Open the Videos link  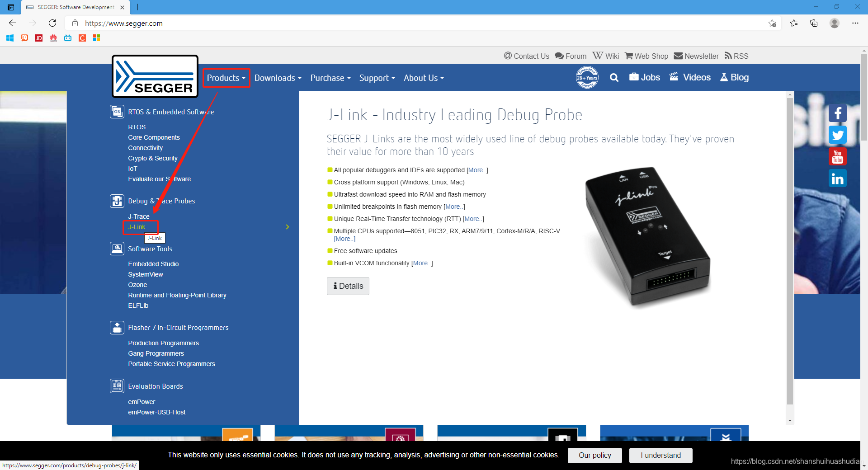click(690, 77)
